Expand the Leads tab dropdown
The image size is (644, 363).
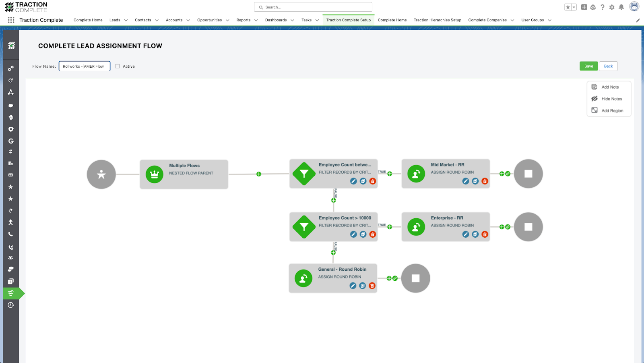126,20
